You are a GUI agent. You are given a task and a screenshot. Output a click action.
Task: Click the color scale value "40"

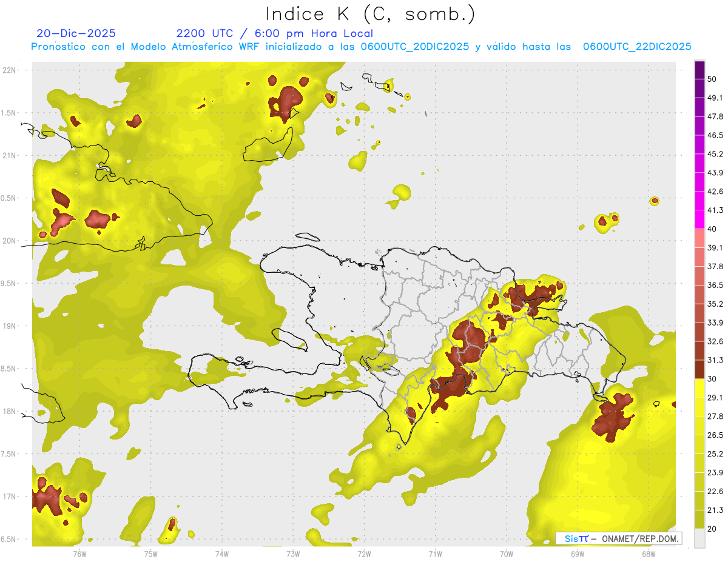coord(712,229)
